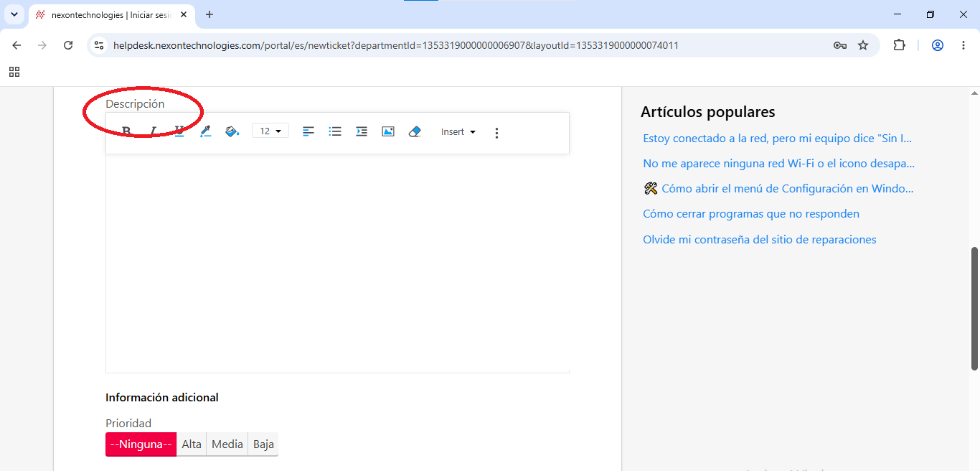Toggle underline formatting in the editor
980x471 pixels.
click(179, 131)
